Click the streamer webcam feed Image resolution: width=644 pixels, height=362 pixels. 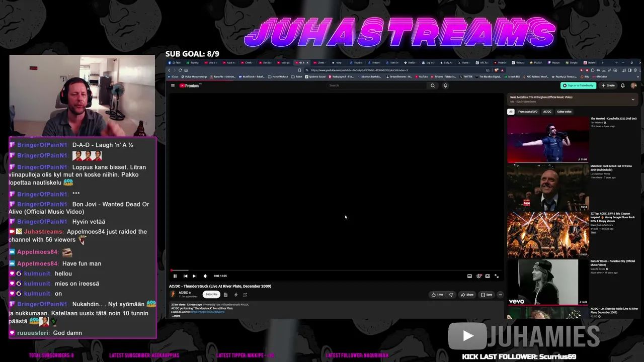coord(82,96)
